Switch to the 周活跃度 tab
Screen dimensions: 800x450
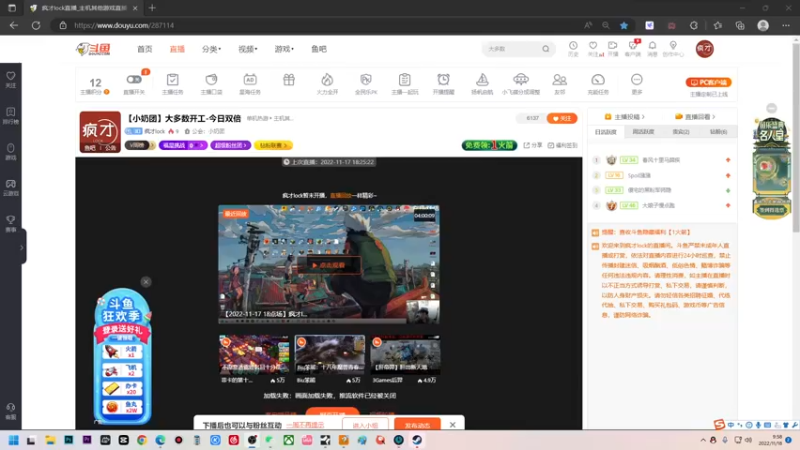(x=643, y=132)
